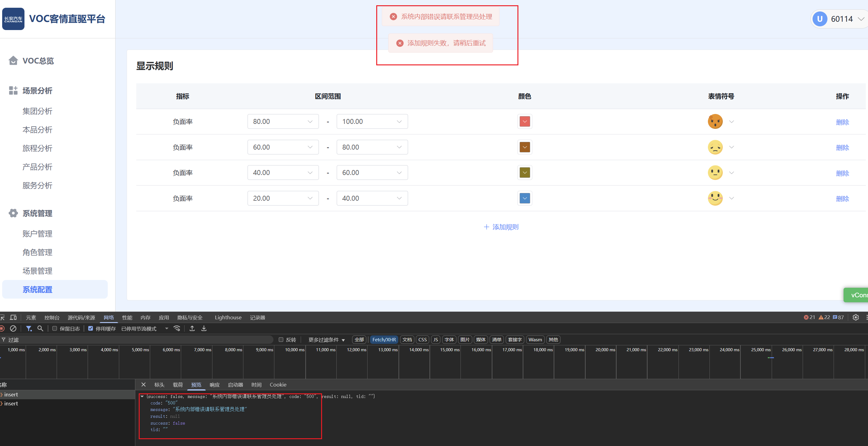The width and height of the screenshot is (868, 446).
Task: Open the 控制台 DevTools tab
Action: pos(52,317)
